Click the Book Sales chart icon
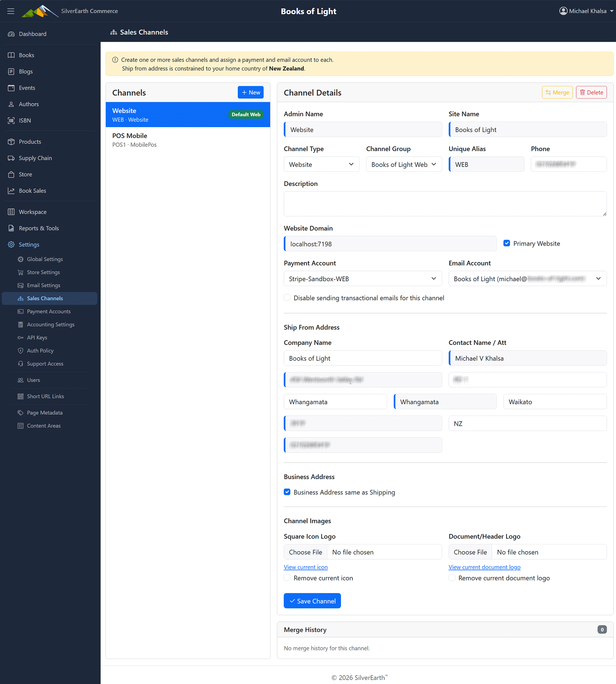Image resolution: width=616 pixels, height=684 pixels. pos(11,191)
